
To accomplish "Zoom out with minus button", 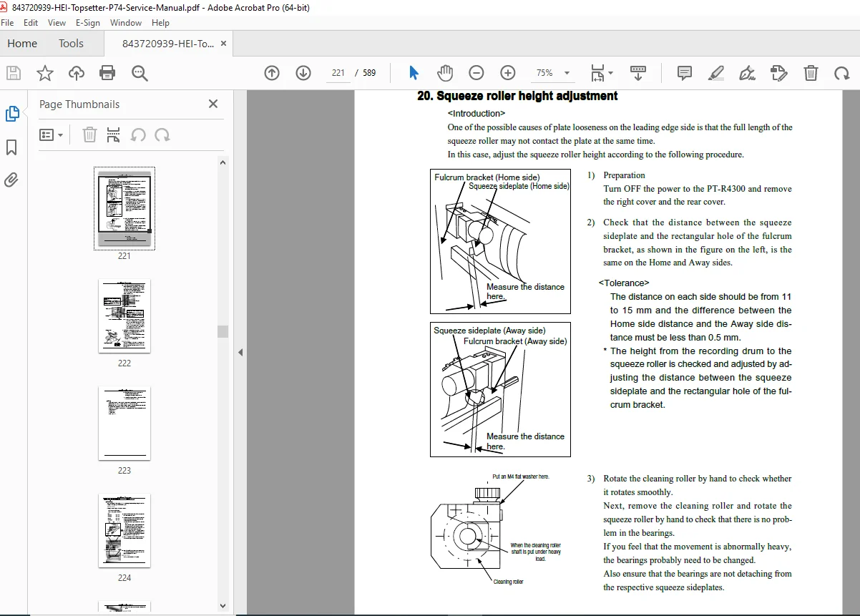I will click(477, 73).
